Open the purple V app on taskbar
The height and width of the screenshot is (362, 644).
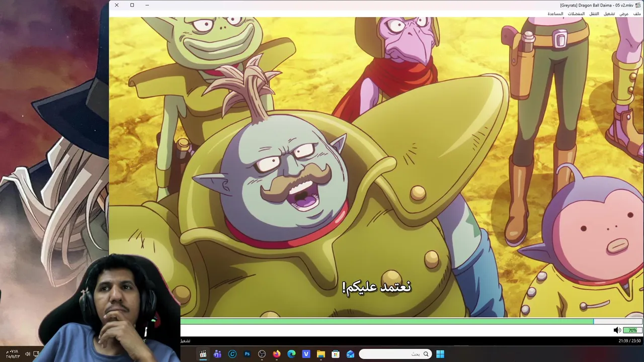pyautogui.click(x=306, y=354)
